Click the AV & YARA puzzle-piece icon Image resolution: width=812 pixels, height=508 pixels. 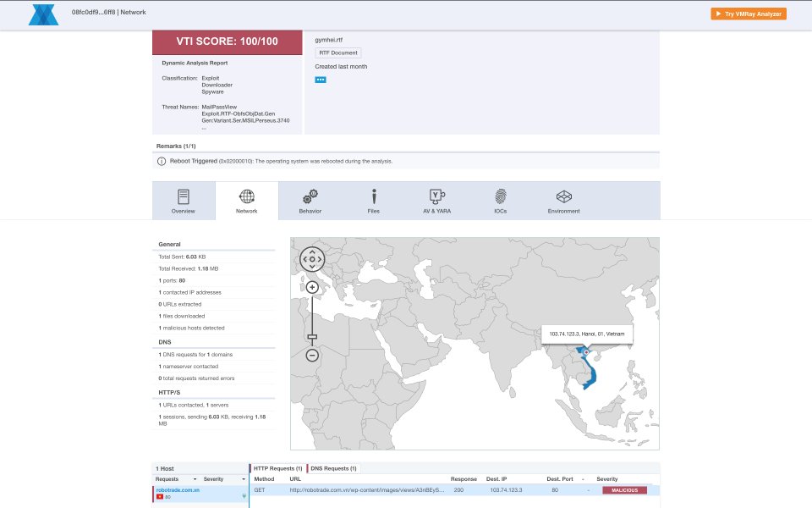[x=436, y=196]
